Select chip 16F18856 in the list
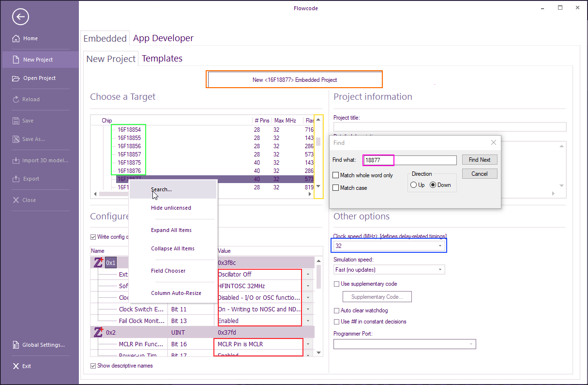 (x=129, y=146)
